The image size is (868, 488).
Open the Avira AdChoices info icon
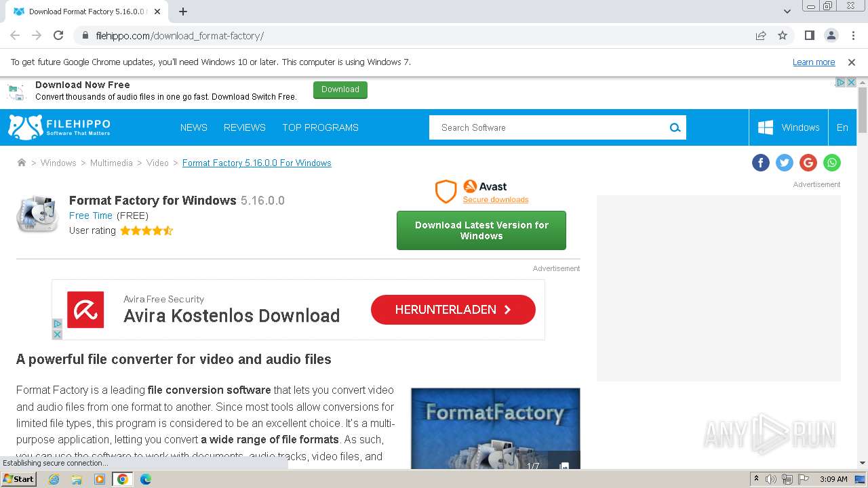[x=57, y=324]
